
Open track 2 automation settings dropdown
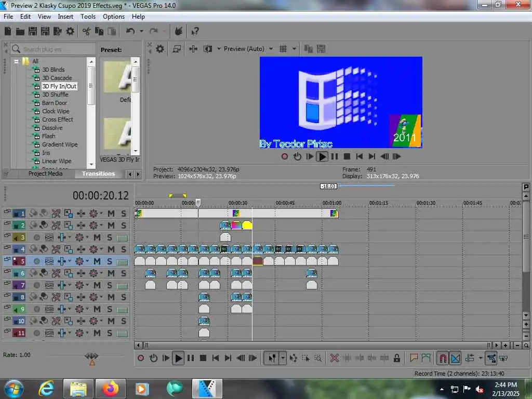[101, 225]
